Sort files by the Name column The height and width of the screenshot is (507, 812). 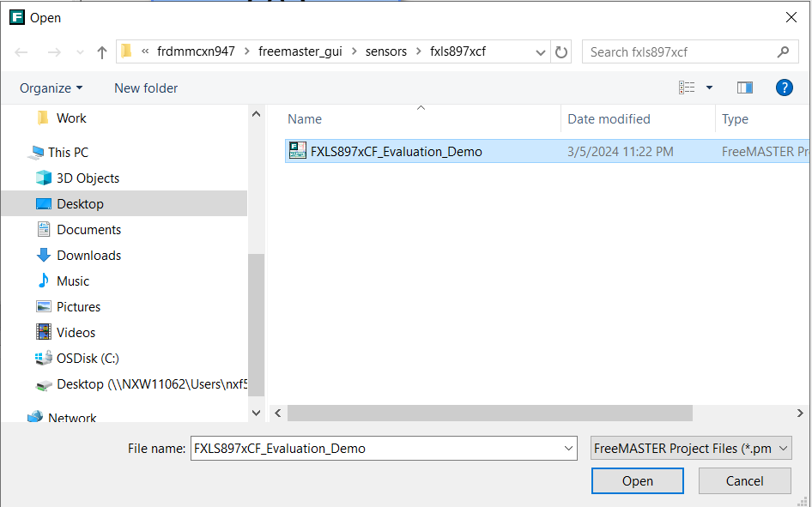pyautogui.click(x=305, y=119)
